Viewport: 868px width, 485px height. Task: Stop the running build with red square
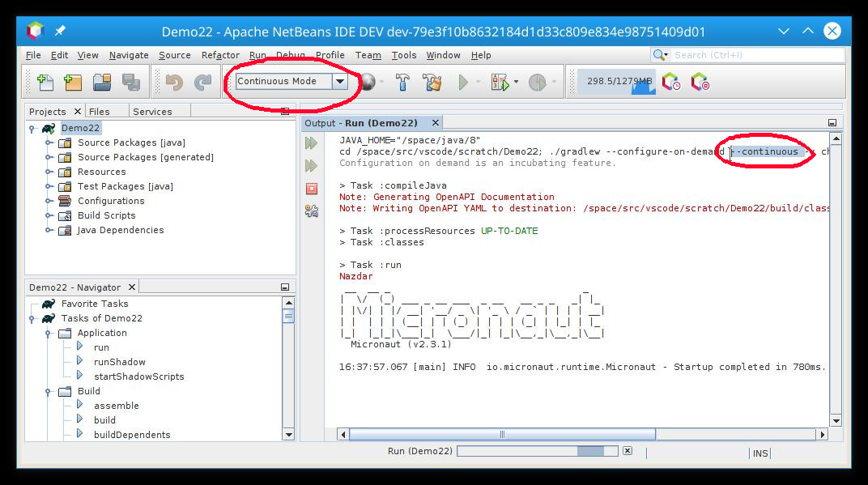tap(312, 189)
